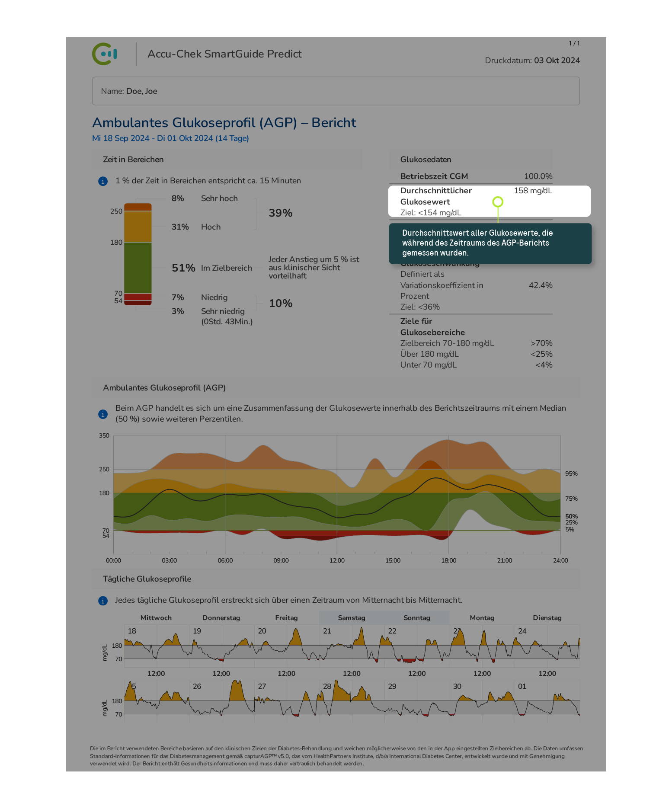
Task: Click the Ambulantes Glukoseprofil (AGP) – Bericht heading
Action: (224, 123)
